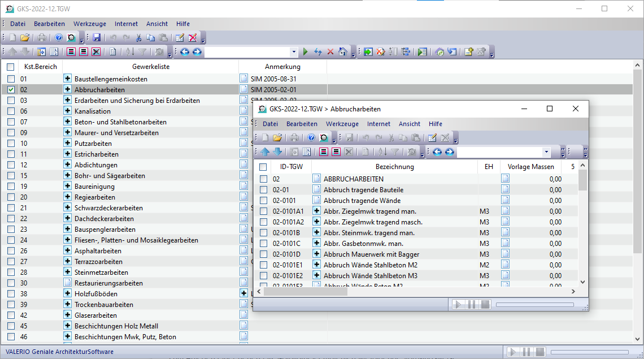The width and height of the screenshot is (644, 359).
Task: Click the horizontal scrollbar in Abbrucharbeiten window
Action: pos(305,292)
